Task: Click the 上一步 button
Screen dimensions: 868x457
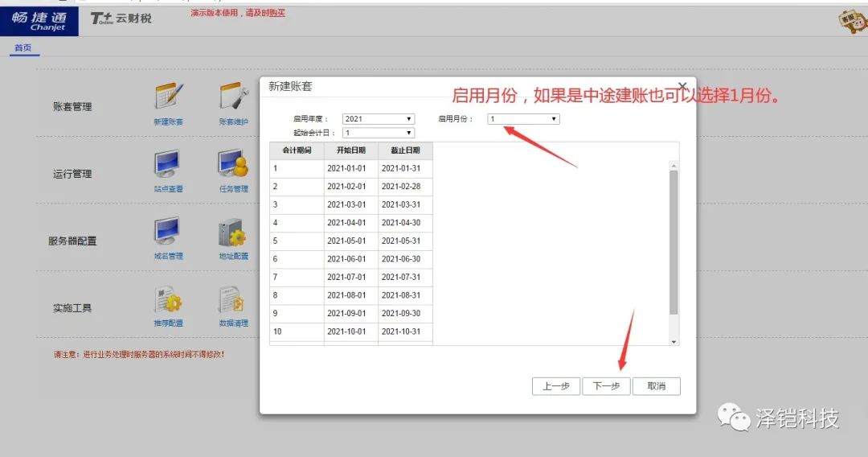Action: [x=556, y=386]
